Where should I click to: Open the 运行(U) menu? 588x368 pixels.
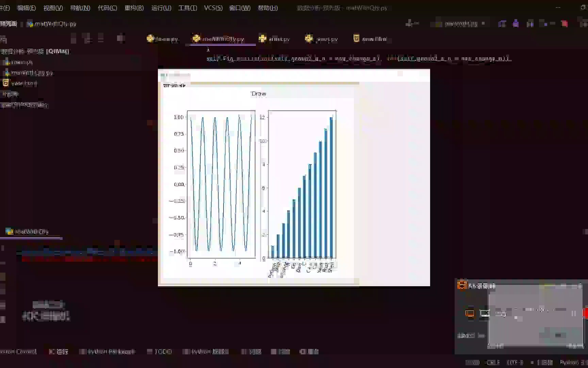pyautogui.click(x=161, y=7)
